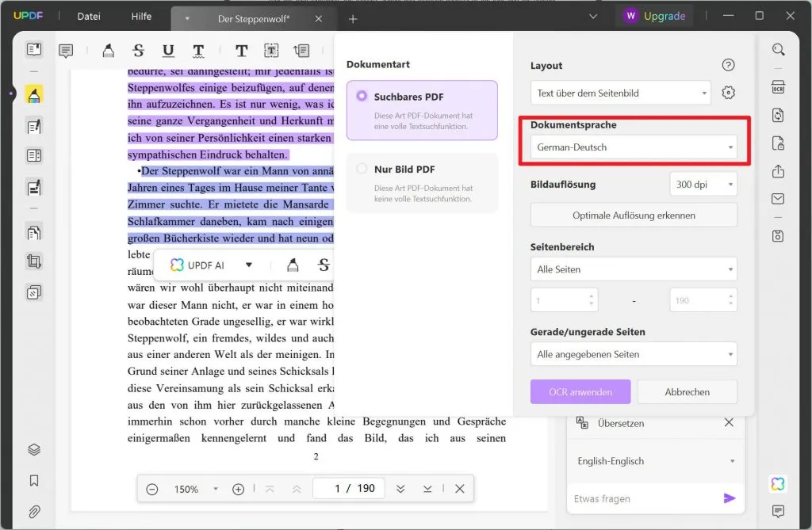
Task: Expand the Bildauflösung dropdown showing 300 dpi
Action: (x=703, y=184)
